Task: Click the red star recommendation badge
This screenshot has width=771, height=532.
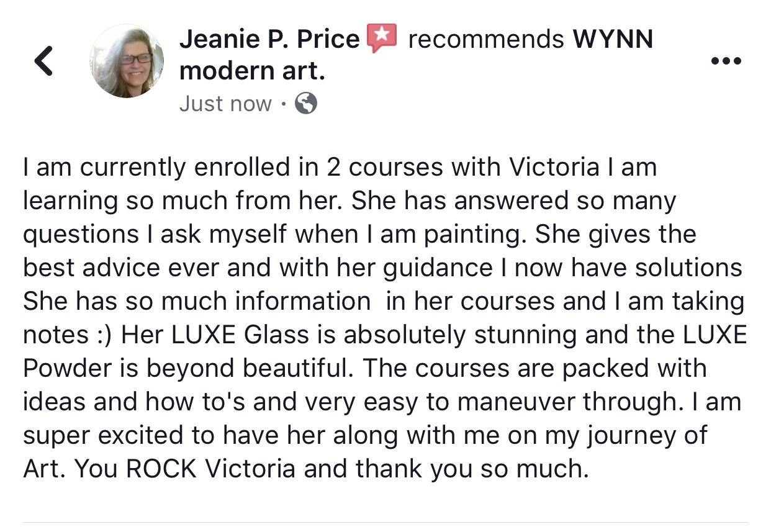Action: pyautogui.click(x=382, y=38)
